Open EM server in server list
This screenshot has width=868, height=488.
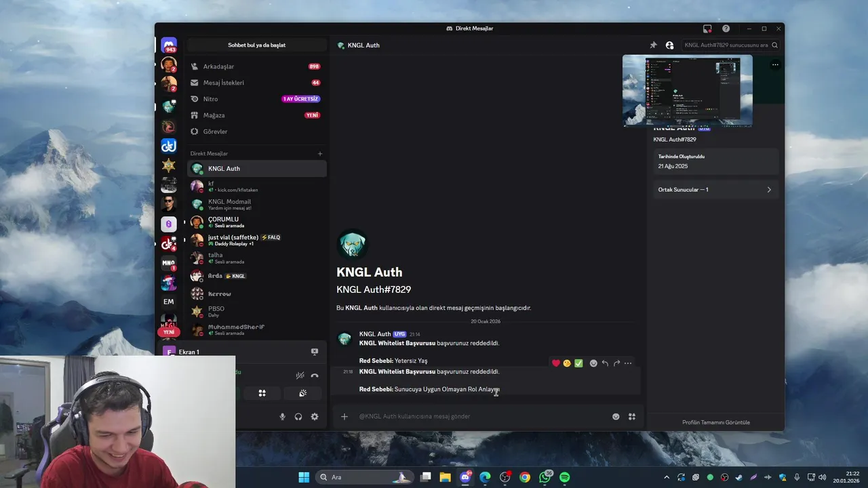(169, 302)
